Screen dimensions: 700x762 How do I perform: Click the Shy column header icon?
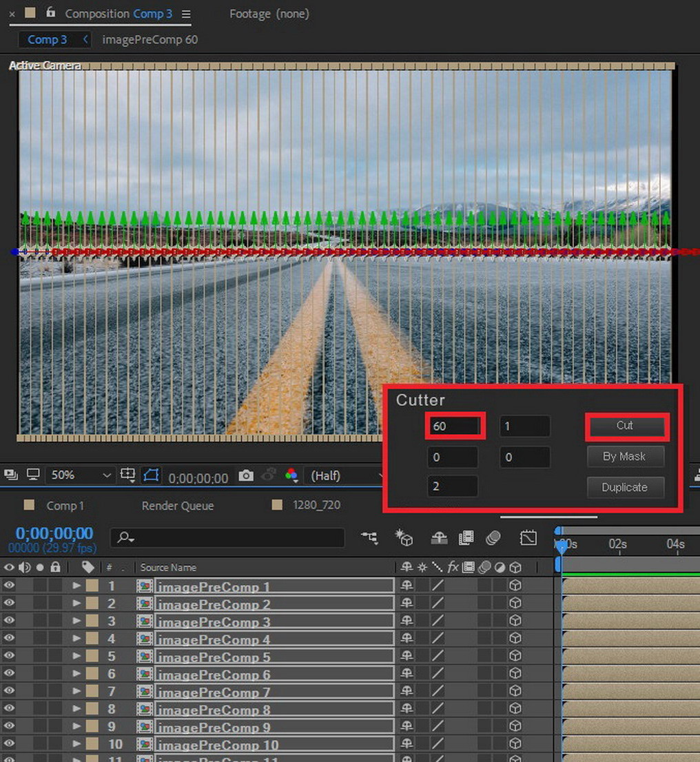(x=406, y=566)
